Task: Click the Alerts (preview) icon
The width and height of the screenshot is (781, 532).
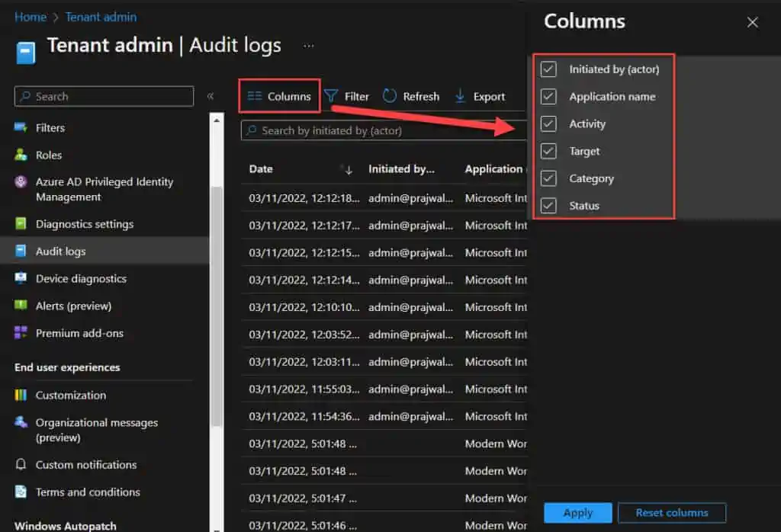Action: point(21,305)
